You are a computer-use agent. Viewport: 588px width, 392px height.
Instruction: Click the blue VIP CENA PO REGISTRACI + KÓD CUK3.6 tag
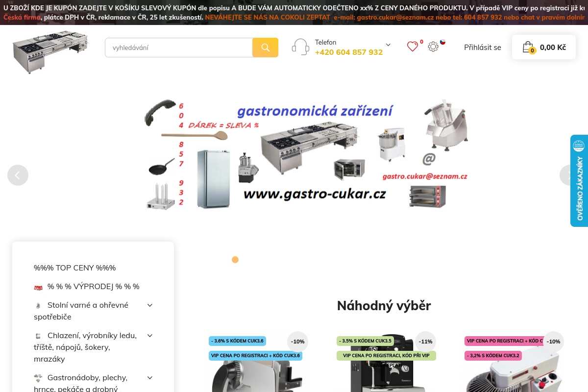(255, 356)
